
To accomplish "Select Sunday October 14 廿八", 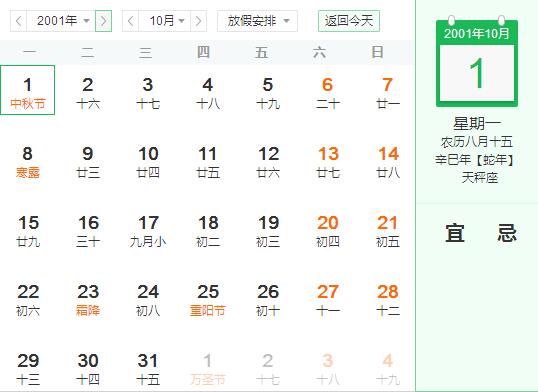I will click(x=388, y=162).
